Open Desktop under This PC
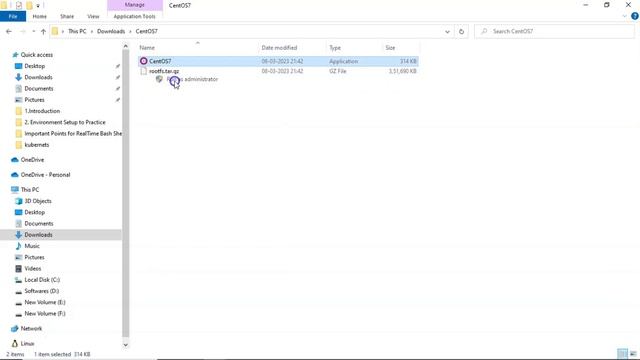640x360 pixels. click(x=35, y=212)
